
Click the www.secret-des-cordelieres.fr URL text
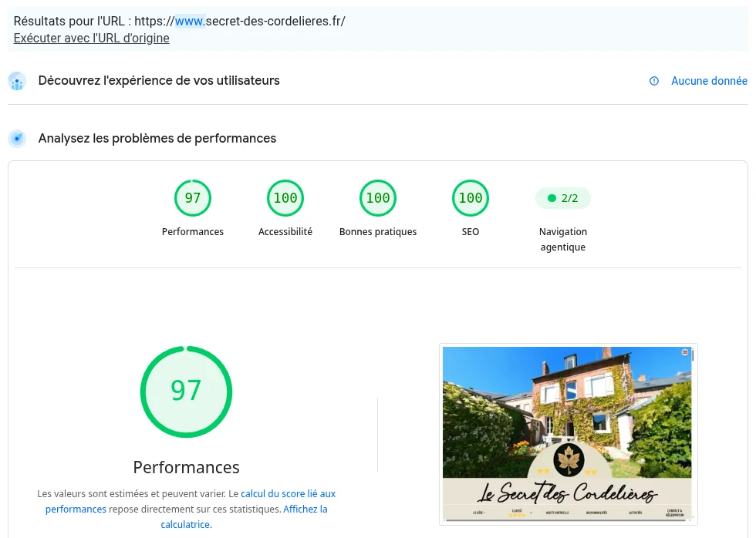pos(240,21)
